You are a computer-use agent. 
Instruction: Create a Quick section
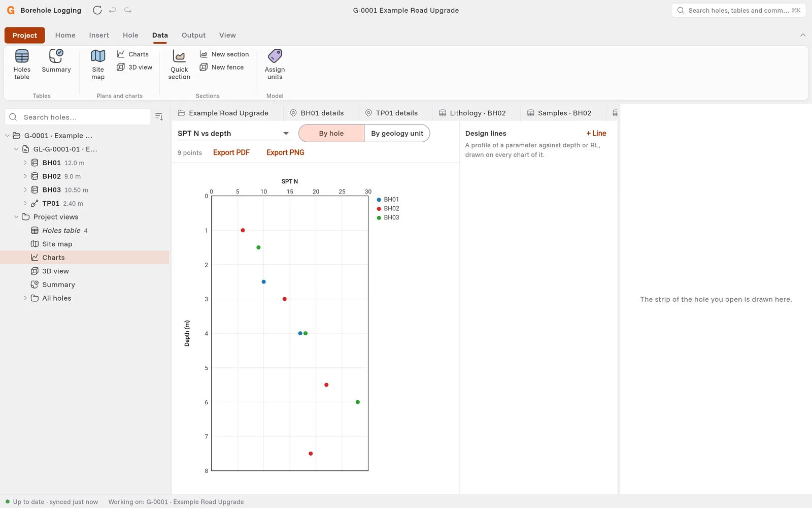pyautogui.click(x=179, y=65)
